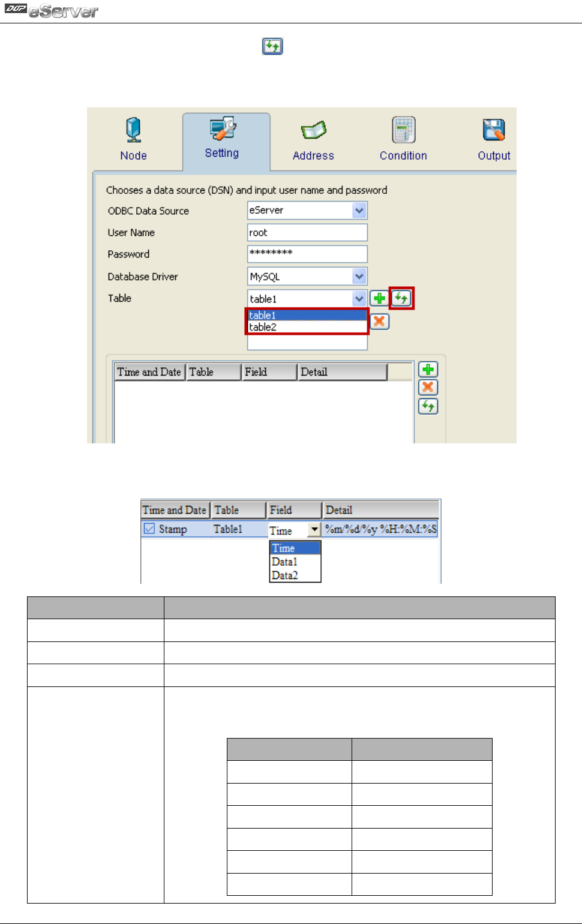582x924 pixels.
Task: Open the Node tab
Action: click(x=133, y=139)
